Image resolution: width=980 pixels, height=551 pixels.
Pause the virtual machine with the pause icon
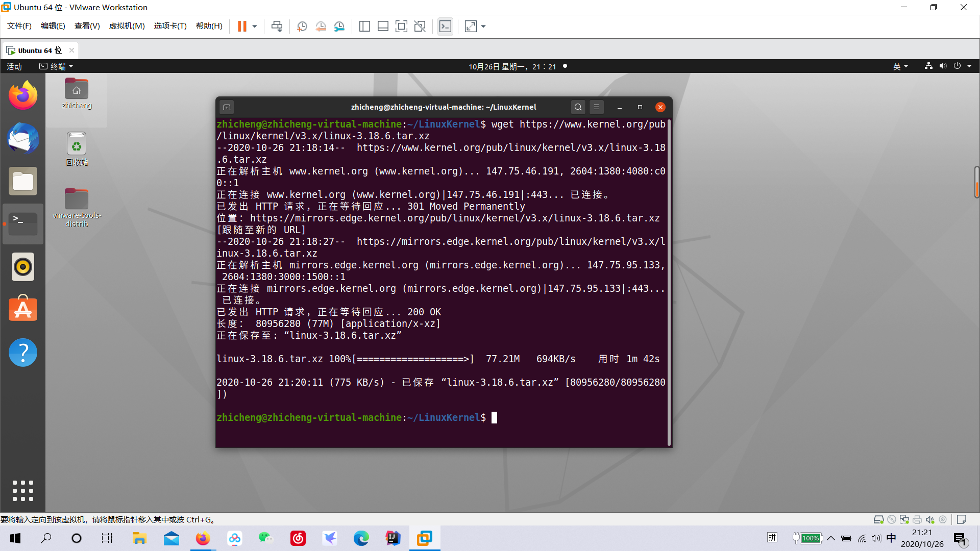point(242,26)
